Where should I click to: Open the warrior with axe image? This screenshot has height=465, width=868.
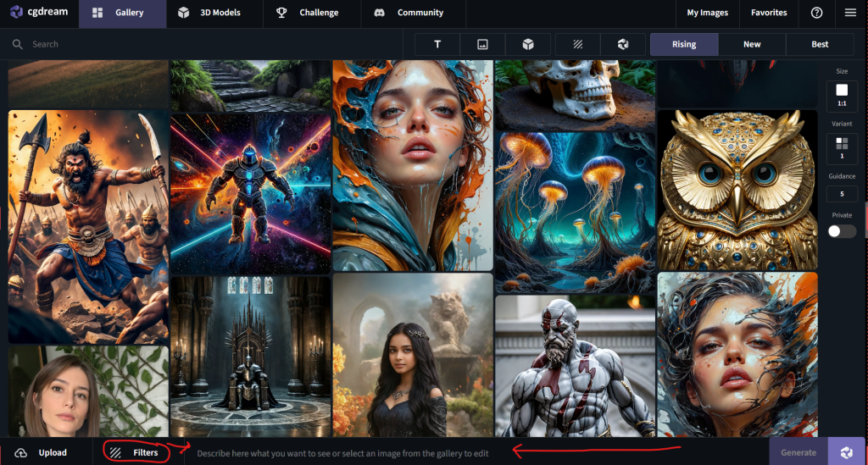tap(88, 227)
